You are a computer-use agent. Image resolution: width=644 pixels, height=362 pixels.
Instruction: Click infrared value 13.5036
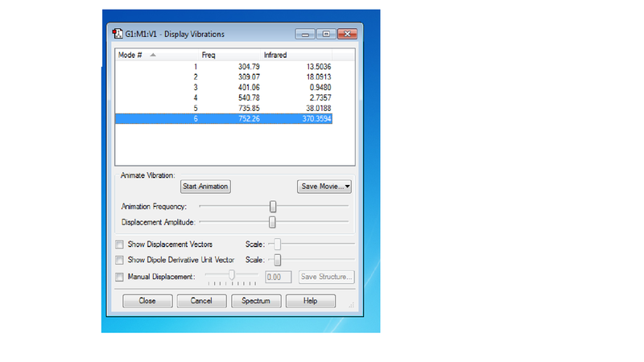(319, 67)
